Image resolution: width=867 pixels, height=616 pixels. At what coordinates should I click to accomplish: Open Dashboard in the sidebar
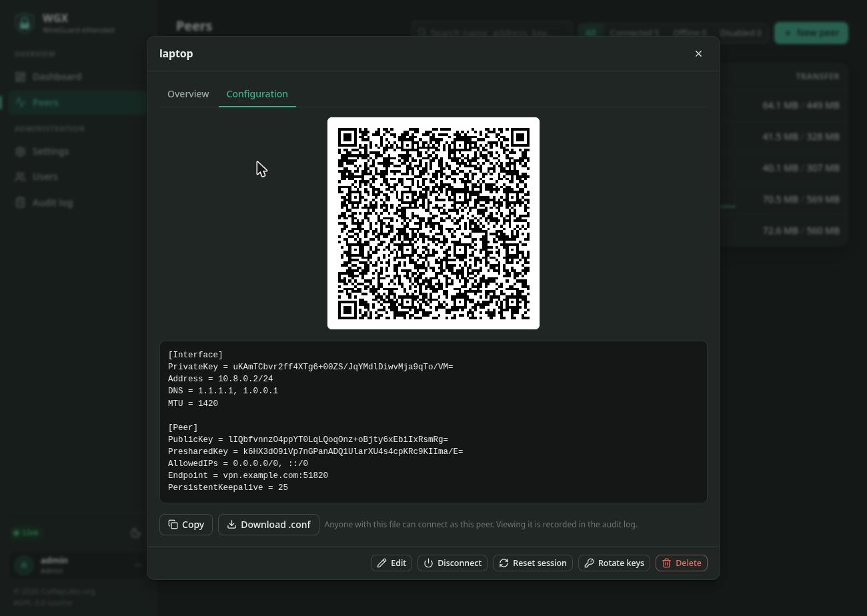[x=77, y=77]
